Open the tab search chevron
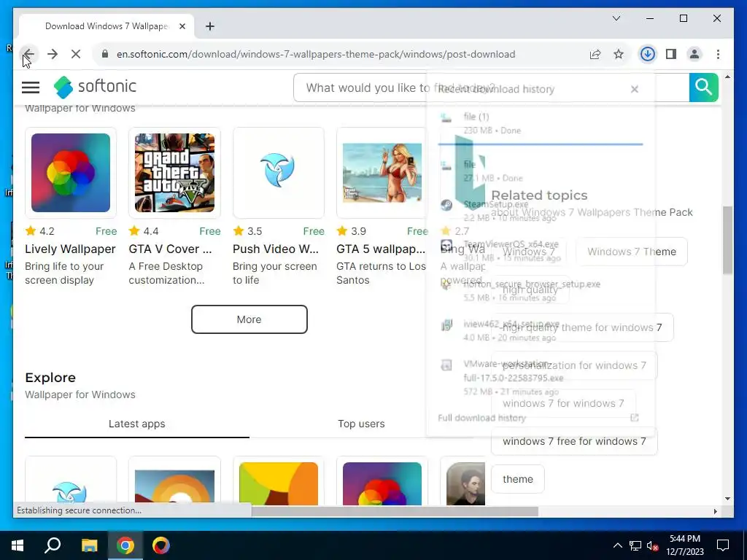 point(616,18)
